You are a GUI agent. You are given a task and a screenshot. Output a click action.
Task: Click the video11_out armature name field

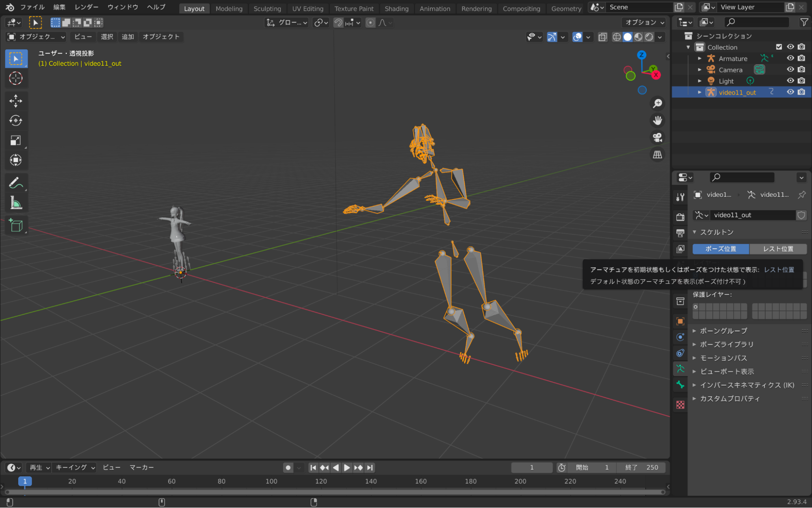752,215
